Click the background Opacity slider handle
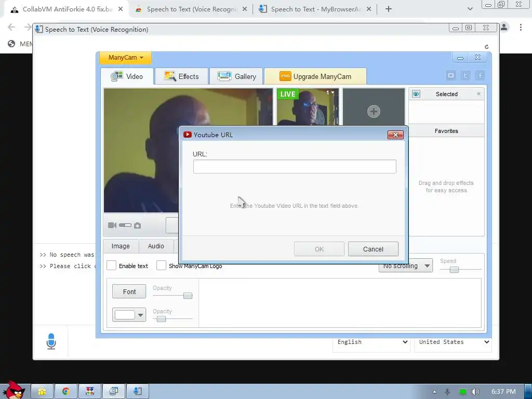This screenshot has height=399, width=532. click(161, 319)
